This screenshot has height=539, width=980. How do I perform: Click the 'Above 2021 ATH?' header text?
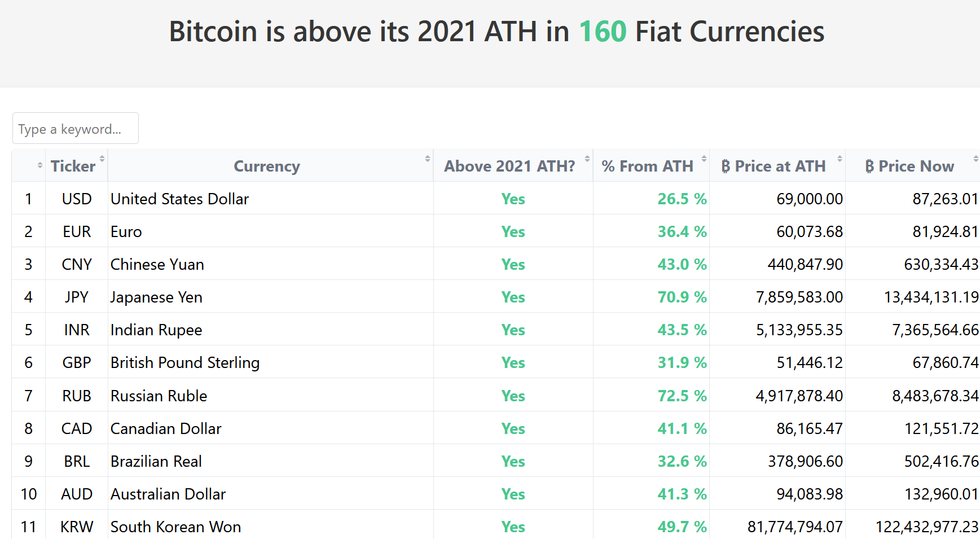(509, 166)
